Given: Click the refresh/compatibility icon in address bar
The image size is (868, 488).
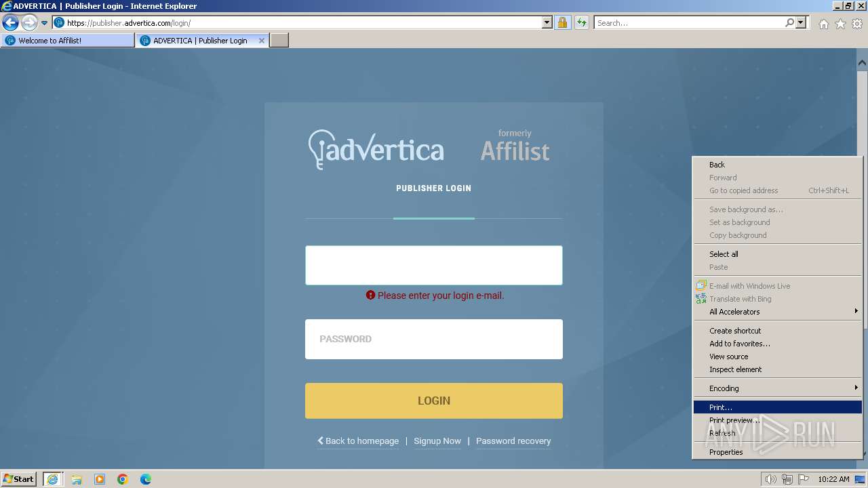Looking at the screenshot, I should [x=582, y=23].
